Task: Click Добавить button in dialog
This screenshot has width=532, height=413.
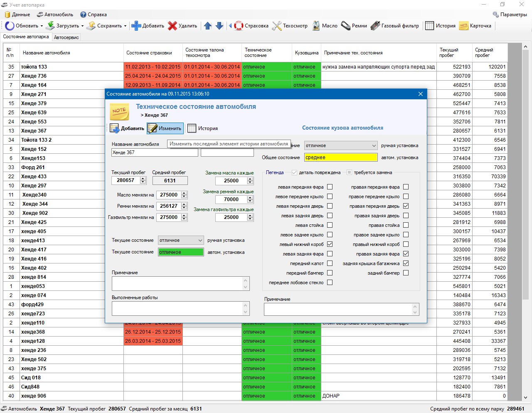Action: 127,128
